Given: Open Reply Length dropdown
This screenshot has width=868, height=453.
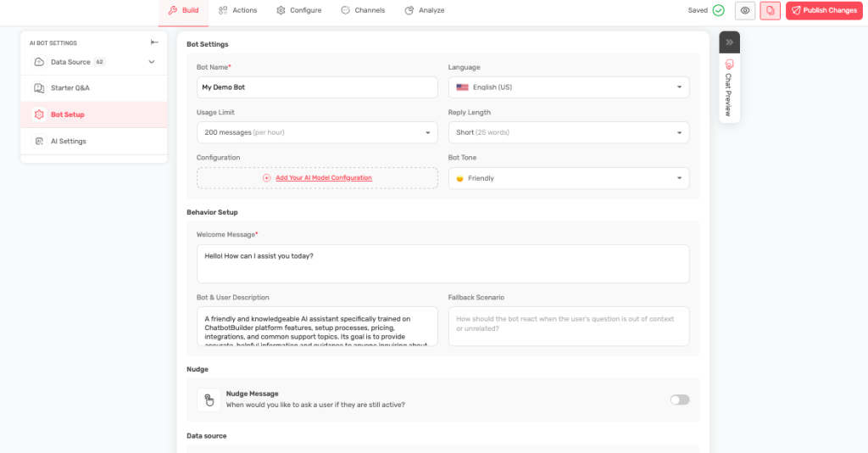Looking at the screenshot, I should (569, 132).
